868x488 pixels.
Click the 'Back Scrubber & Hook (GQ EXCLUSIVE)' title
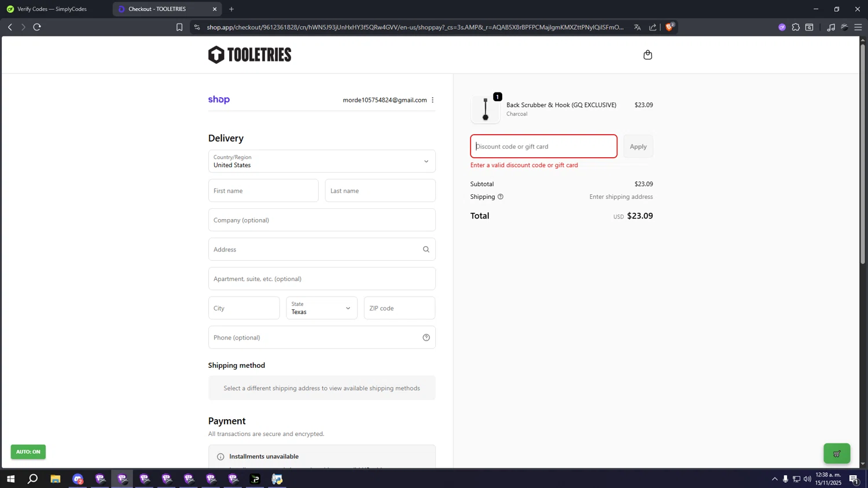(x=561, y=105)
